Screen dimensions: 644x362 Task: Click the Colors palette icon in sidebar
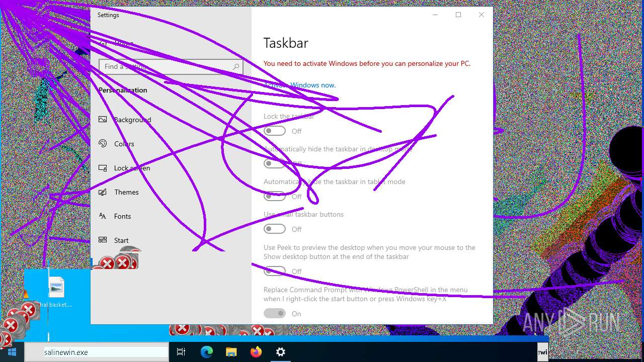tap(103, 144)
